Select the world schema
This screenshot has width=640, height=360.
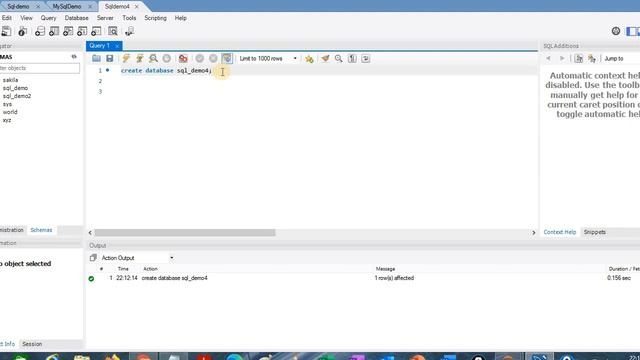(x=10, y=112)
